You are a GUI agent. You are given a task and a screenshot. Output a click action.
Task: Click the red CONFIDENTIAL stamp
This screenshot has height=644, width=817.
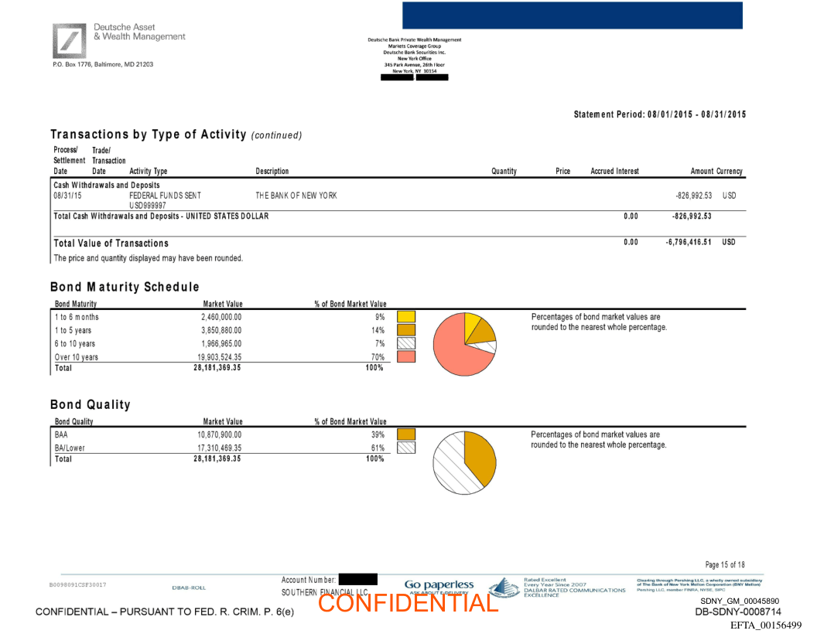click(x=408, y=602)
